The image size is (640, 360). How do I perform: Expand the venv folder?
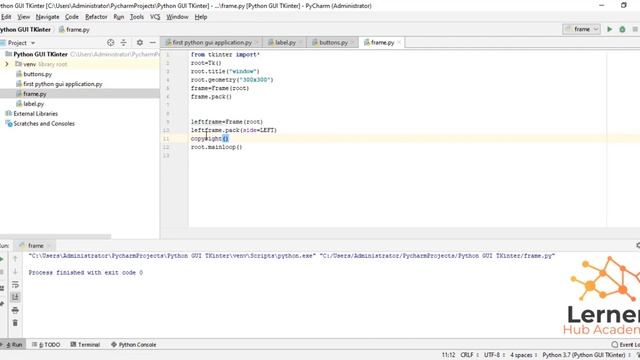pyautogui.click(x=7, y=64)
